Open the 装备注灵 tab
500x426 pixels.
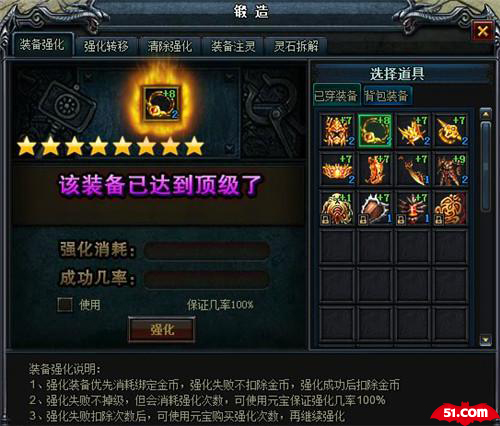coord(233,46)
